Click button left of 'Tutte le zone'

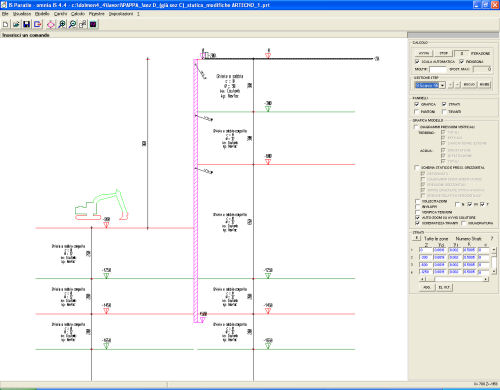[x=417, y=238]
